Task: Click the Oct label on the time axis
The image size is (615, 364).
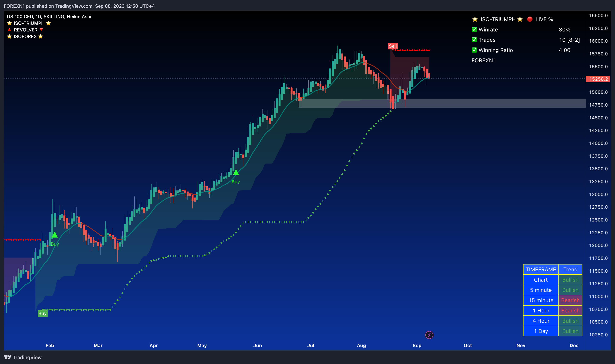Action: click(x=468, y=345)
